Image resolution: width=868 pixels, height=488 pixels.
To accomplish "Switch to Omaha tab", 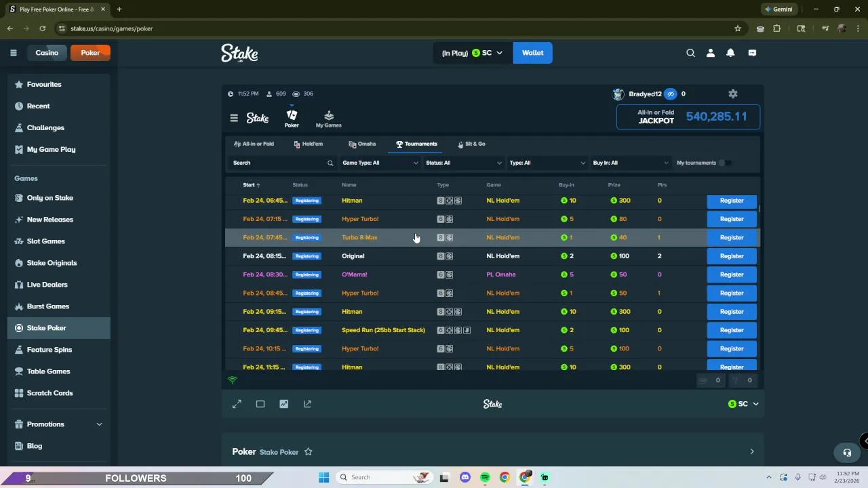I will point(362,144).
